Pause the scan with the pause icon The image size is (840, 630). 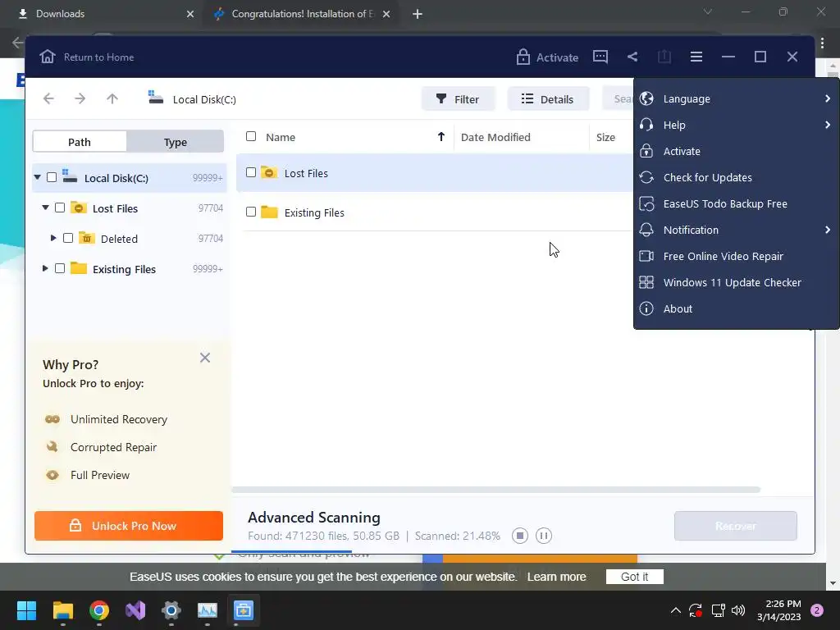click(543, 535)
